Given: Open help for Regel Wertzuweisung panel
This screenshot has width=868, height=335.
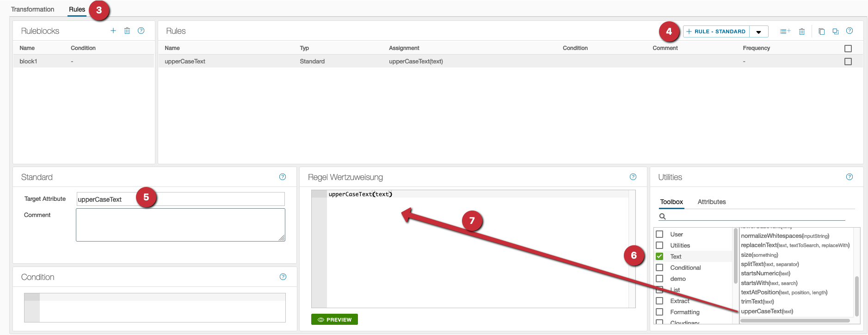Looking at the screenshot, I should (x=633, y=177).
